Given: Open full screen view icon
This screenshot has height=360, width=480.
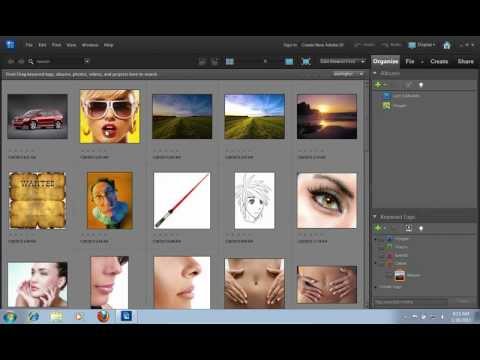Looking at the screenshot, I should 306,61.
